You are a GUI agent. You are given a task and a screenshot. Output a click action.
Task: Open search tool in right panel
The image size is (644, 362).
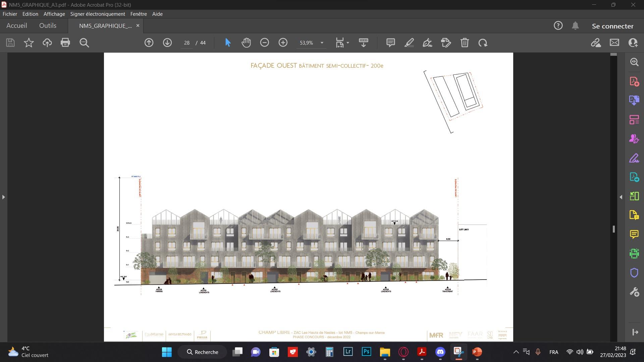point(634,62)
